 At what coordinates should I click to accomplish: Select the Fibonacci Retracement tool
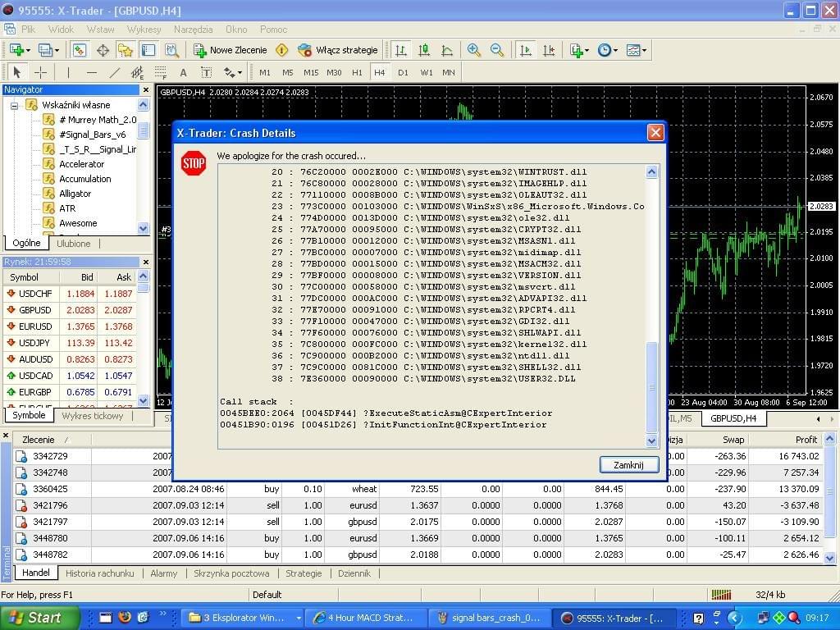coord(160,72)
